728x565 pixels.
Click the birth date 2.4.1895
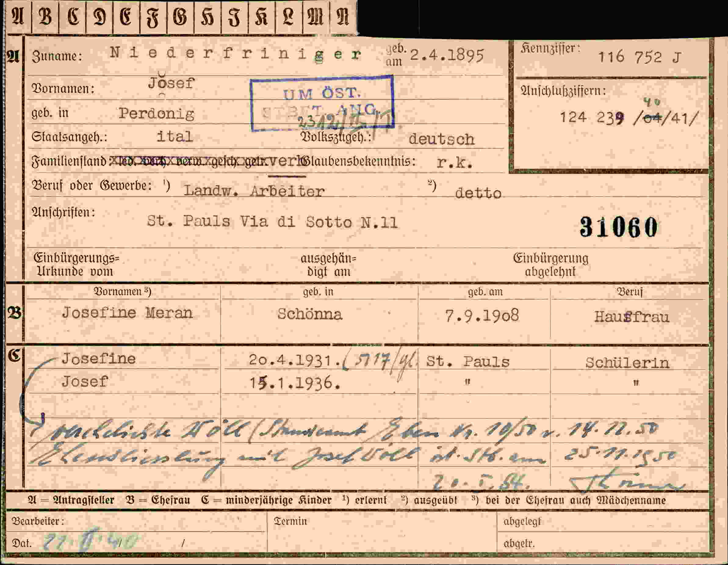click(x=447, y=55)
